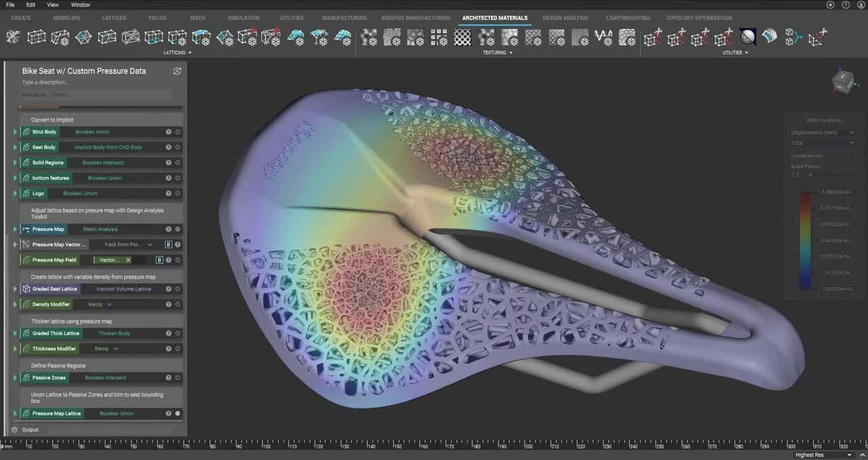868x460 pixels.
Task: Click the help icon on Graded Seat Lattice row
Action: (168, 289)
